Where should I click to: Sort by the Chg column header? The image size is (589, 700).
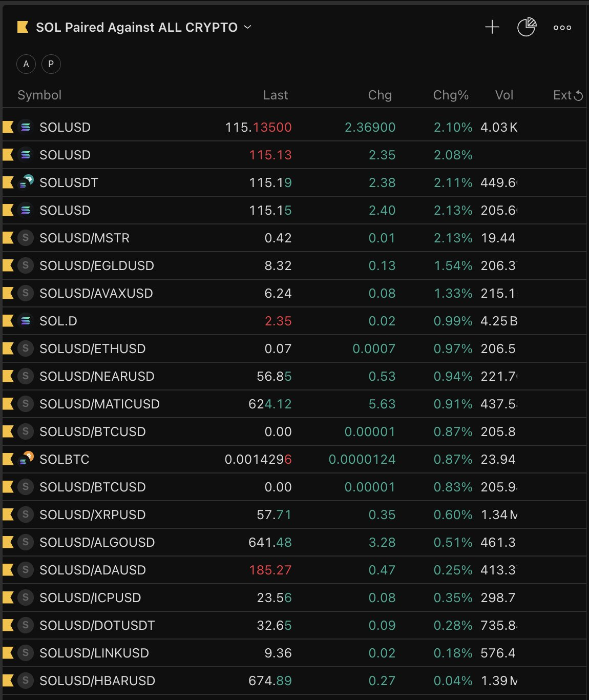pyautogui.click(x=380, y=95)
